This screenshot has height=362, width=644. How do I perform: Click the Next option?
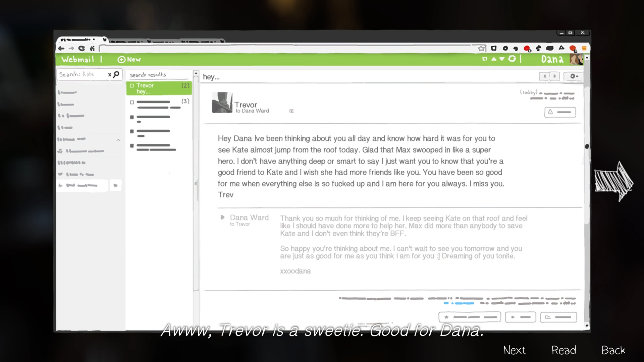click(514, 350)
